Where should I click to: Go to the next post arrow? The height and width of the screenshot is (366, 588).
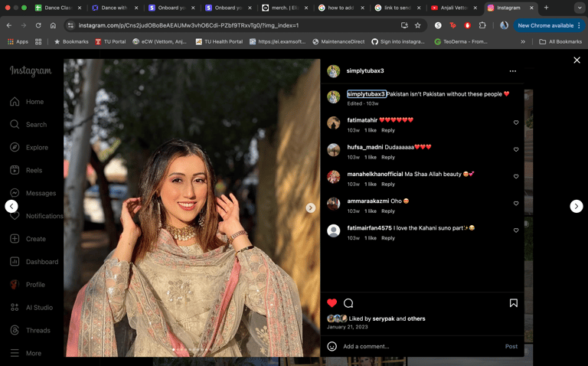577,206
